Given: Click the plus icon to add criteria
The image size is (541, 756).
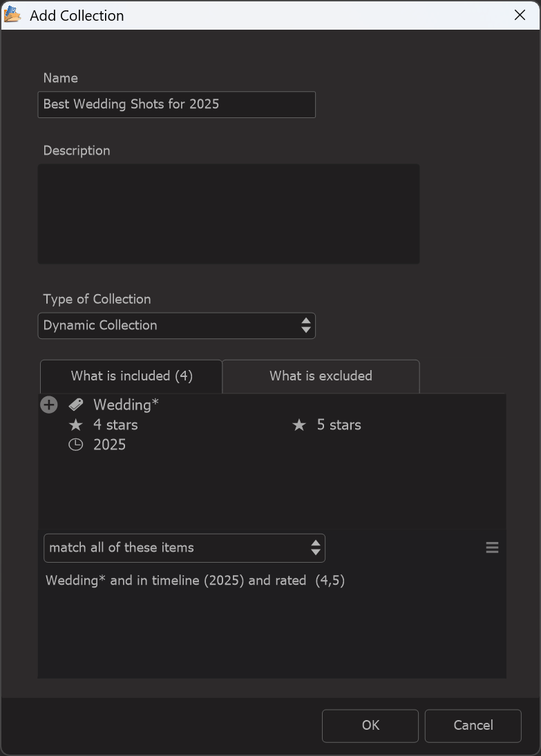Looking at the screenshot, I should [x=49, y=405].
